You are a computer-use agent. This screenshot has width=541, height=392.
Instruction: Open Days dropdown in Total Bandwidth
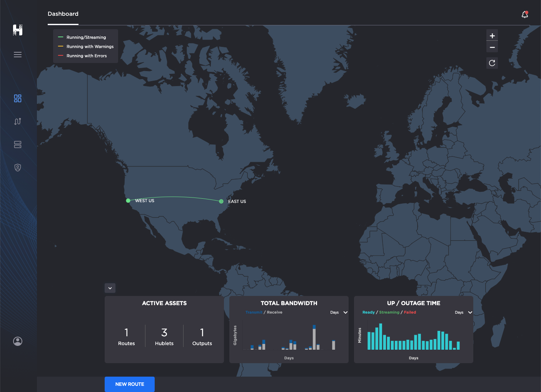(339, 312)
